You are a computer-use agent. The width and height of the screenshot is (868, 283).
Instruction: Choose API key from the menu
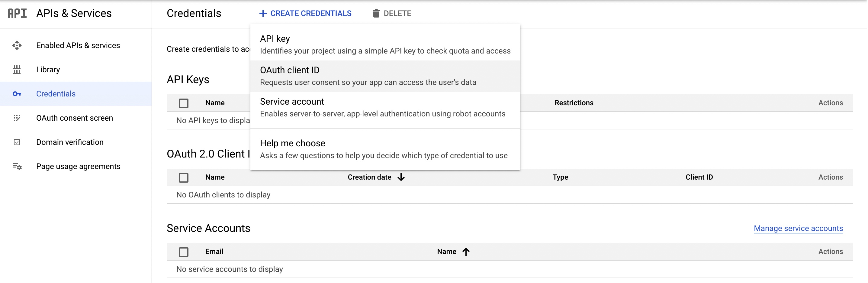pyautogui.click(x=385, y=44)
